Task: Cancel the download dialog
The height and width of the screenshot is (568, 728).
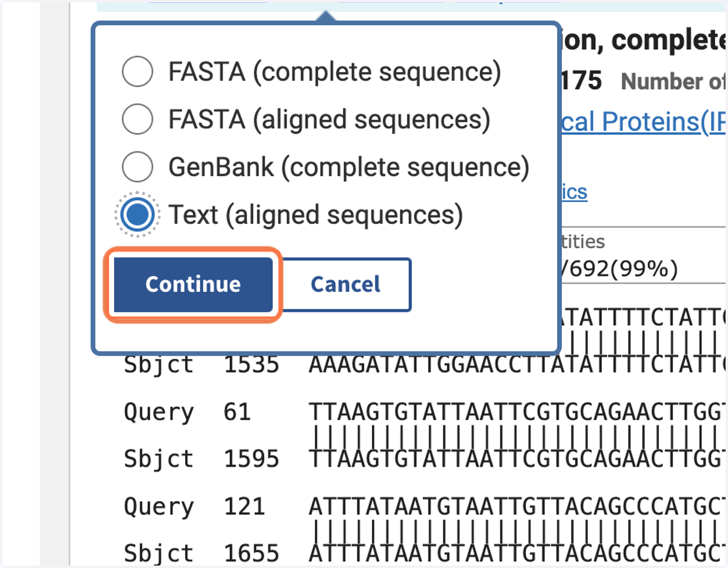Action: pos(346,284)
